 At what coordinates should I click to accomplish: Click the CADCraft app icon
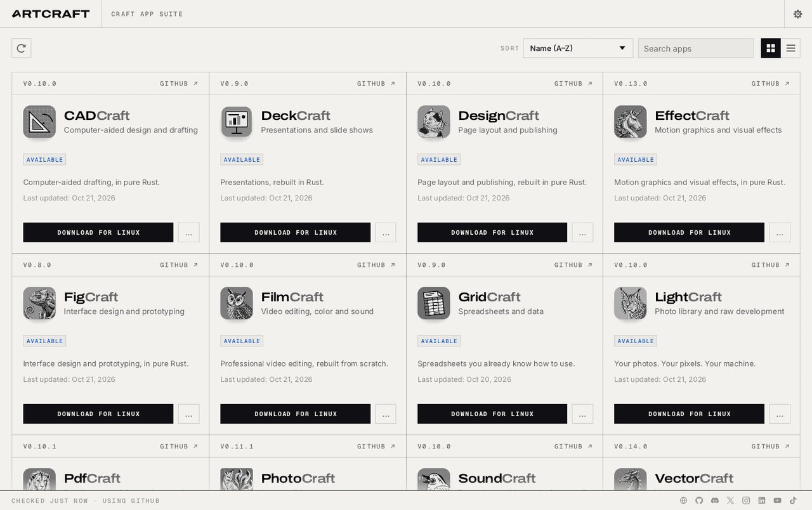39,122
